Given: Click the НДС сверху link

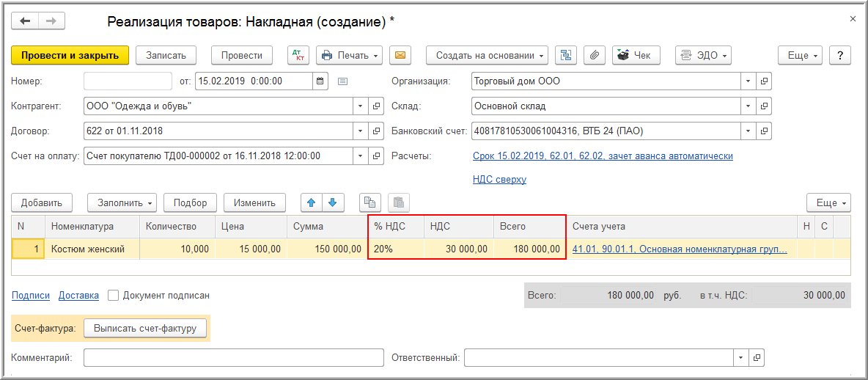Looking at the screenshot, I should tap(499, 179).
